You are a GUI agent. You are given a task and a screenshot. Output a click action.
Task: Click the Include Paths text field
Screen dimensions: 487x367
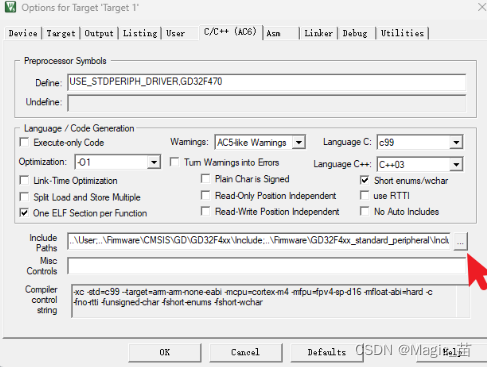coord(259,241)
